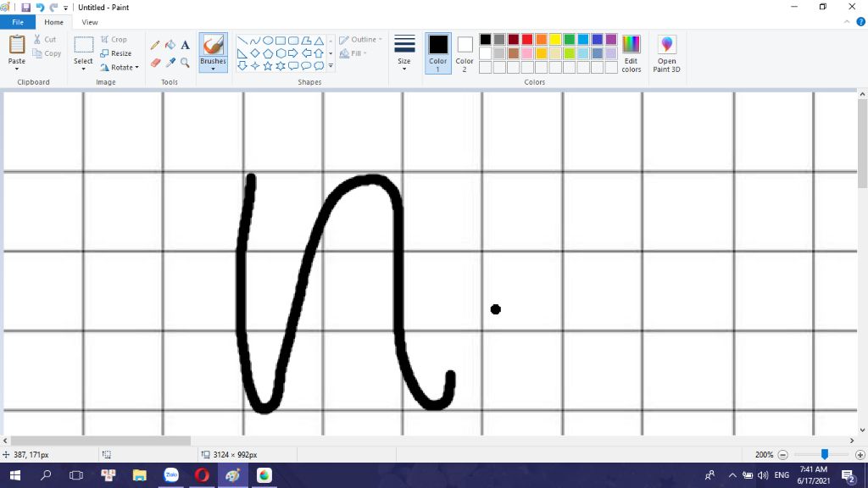Screen dimensions: 868x488
Task: Collapse the ribbon with chevron
Action: pyautogui.click(x=847, y=22)
